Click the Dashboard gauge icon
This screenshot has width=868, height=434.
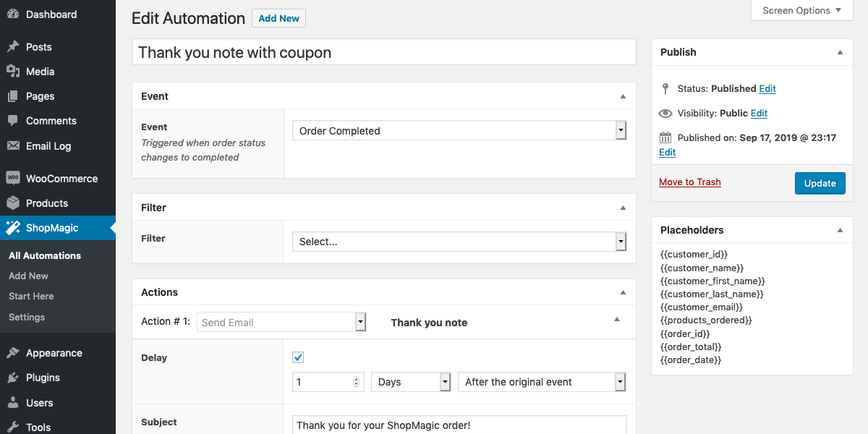click(13, 14)
